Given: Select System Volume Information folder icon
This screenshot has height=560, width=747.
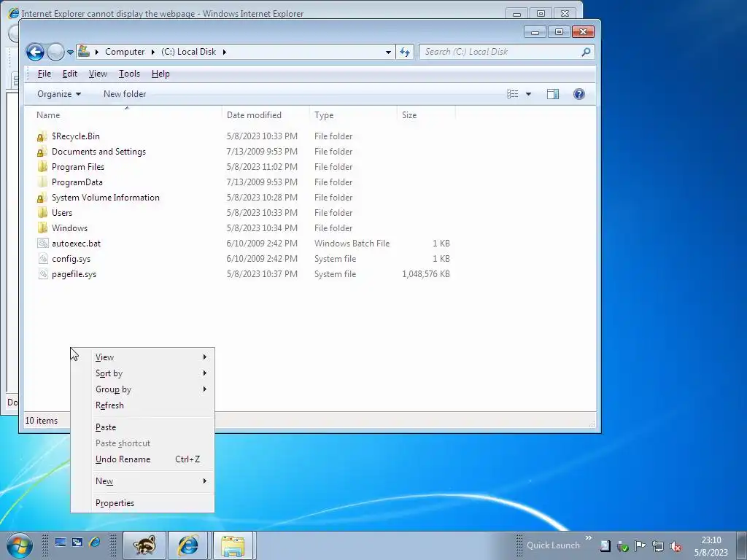Looking at the screenshot, I should tap(42, 198).
